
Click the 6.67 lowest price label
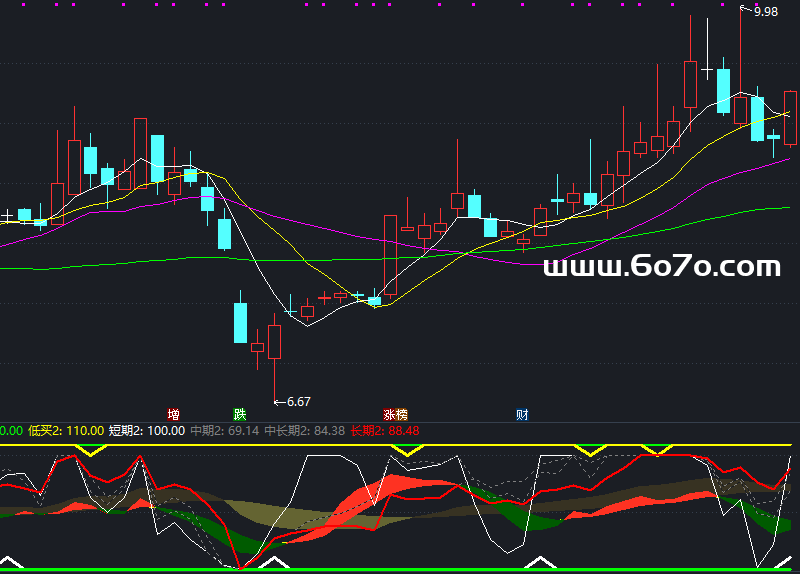298,402
